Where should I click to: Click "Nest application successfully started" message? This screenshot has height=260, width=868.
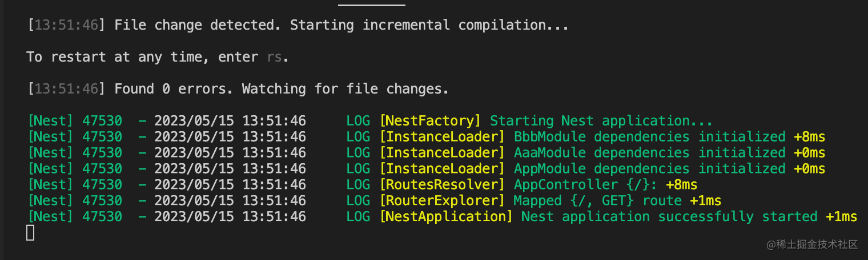coord(669,217)
